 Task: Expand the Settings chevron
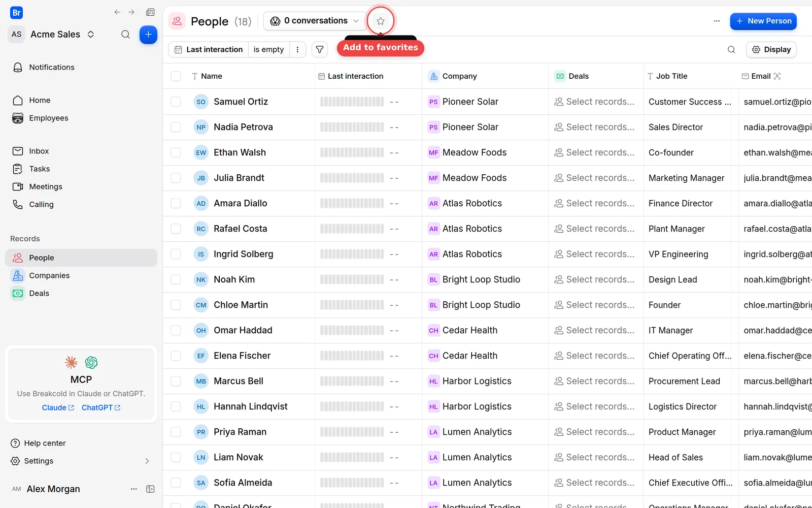[x=147, y=461]
